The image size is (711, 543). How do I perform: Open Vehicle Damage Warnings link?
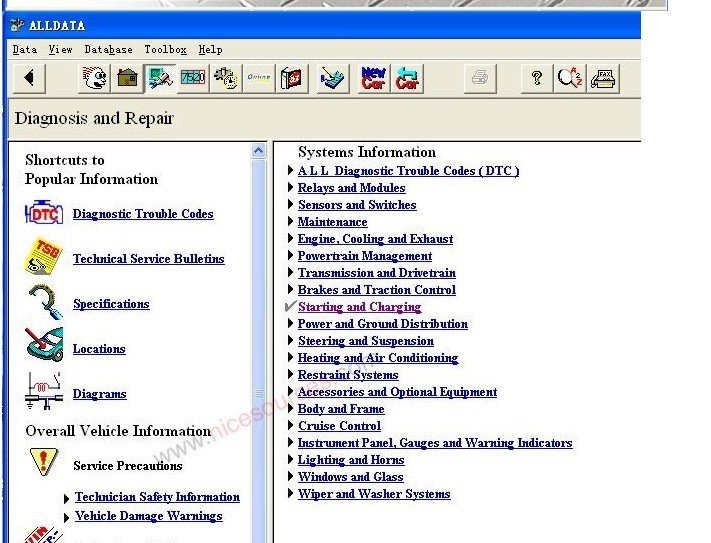coord(149,516)
